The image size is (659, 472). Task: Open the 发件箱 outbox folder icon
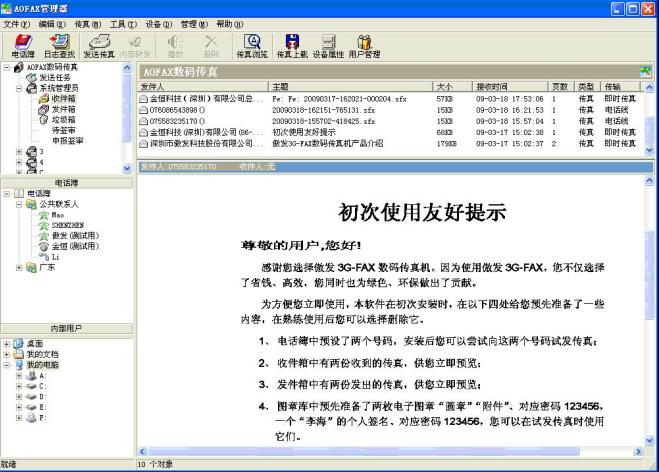coord(44,109)
